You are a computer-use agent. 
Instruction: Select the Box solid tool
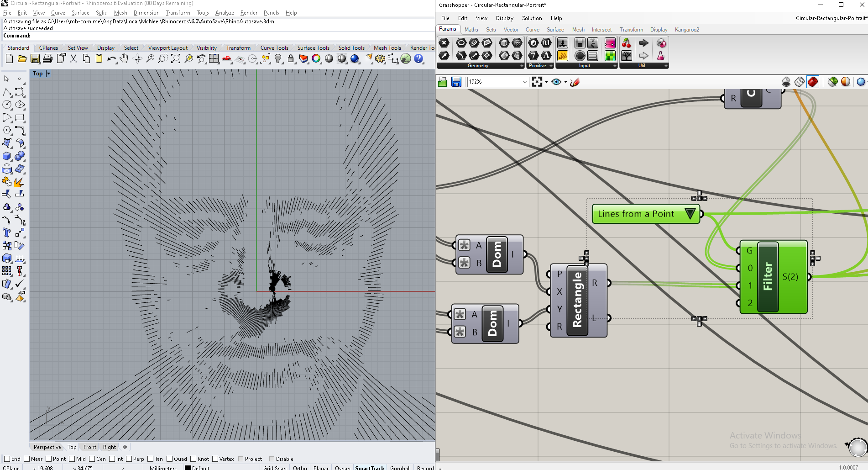pyautogui.click(x=7, y=156)
